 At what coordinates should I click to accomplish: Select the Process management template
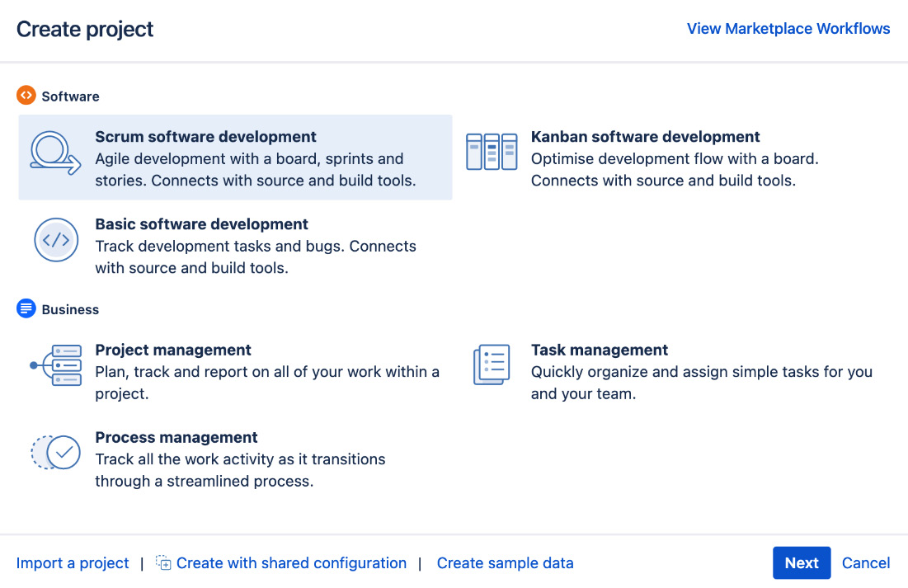(239, 459)
